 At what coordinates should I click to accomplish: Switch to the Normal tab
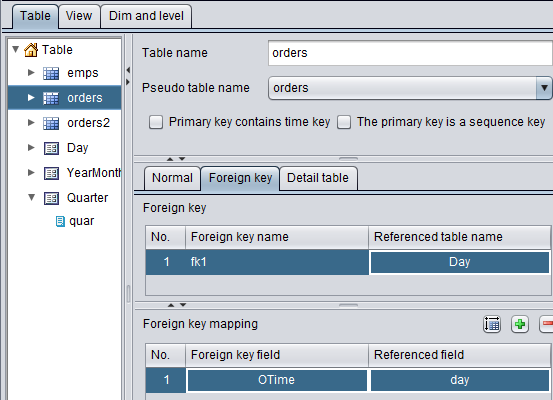click(172, 178)
